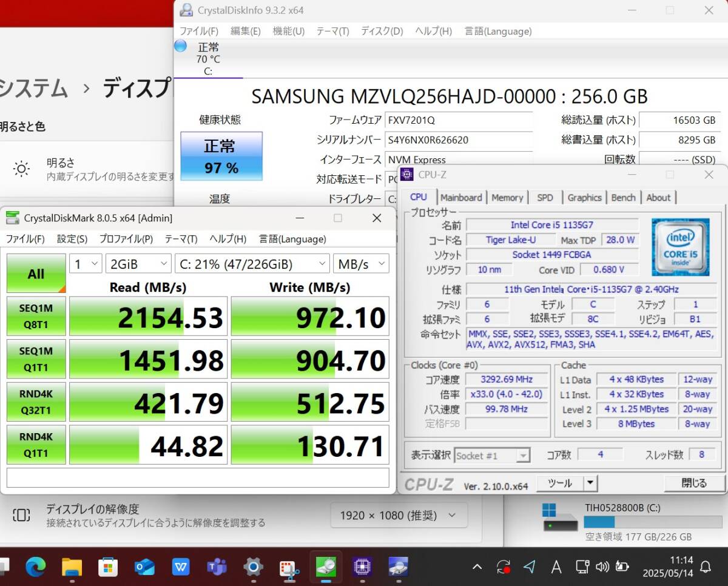Switch to the SPD tab in CPU-Z
This screenshot has height=586, width=728.
click(x=545, y=197)
